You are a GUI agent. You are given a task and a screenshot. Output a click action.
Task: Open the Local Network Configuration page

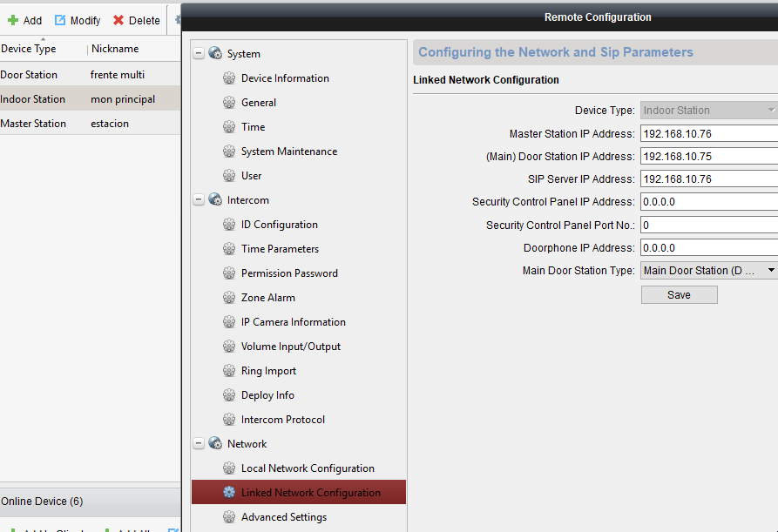pos(308,468)
